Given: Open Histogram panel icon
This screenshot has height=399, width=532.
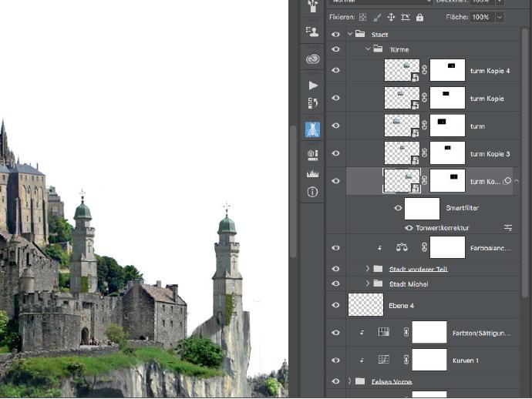Looking at the screenshot, I should [x=312, y=174].
